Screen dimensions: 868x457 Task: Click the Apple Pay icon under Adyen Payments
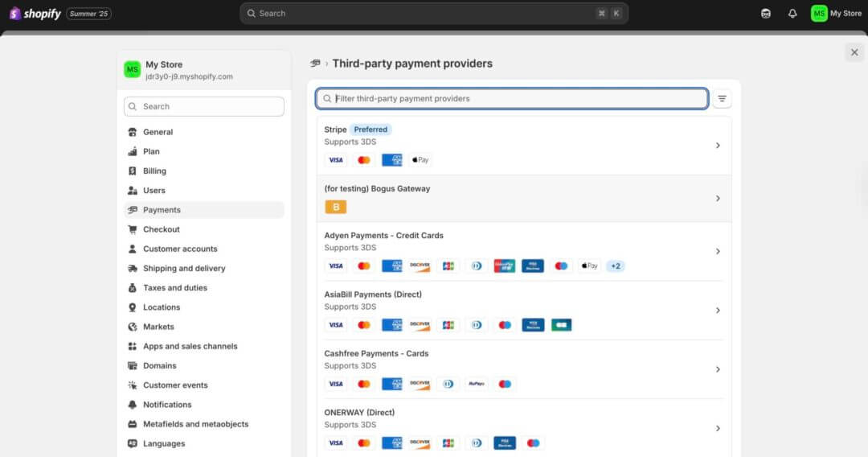pos(589,266)
